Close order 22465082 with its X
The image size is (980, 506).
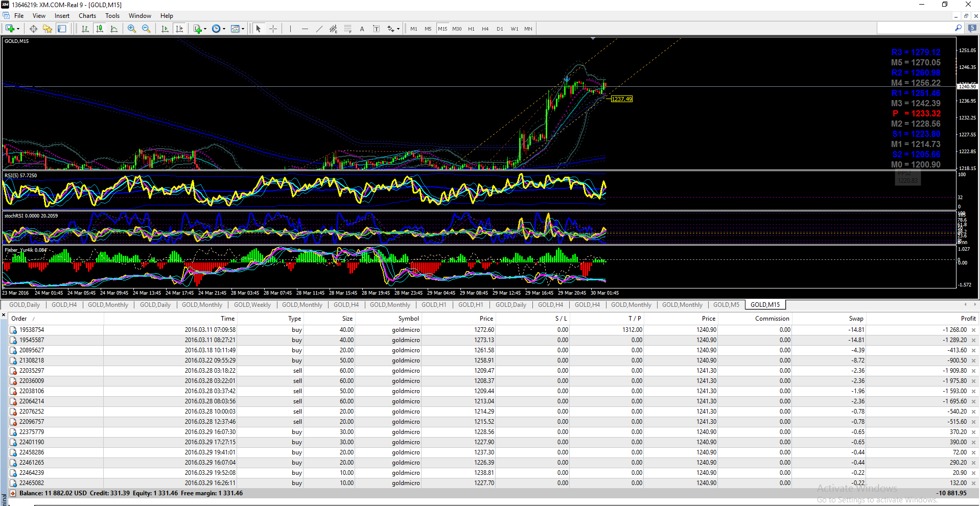point(973,483)
